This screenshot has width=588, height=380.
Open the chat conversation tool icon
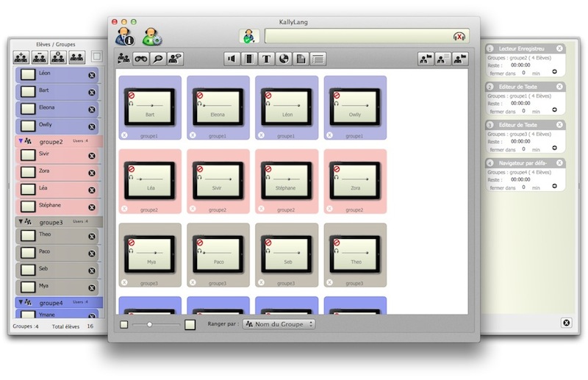175,59
